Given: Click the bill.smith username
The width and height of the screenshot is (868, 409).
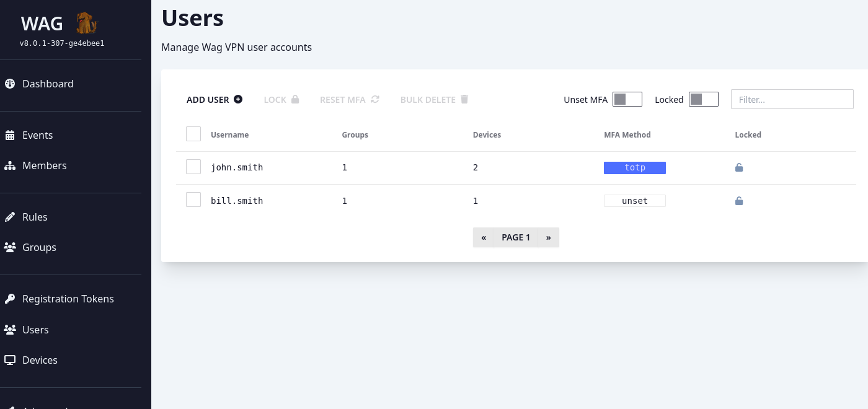Looking at the screenshot, I should pos(237,201).
